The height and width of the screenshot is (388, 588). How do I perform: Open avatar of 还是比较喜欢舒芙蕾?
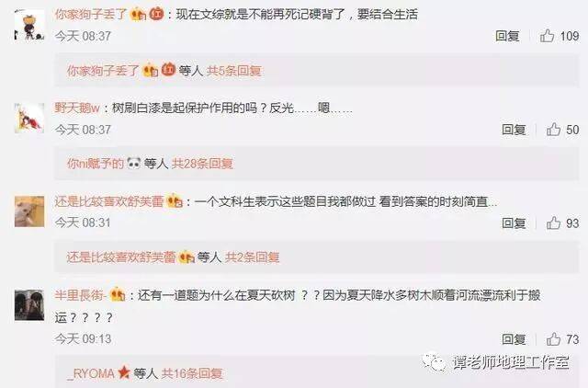pyautogui.click(x=29, y=211)
